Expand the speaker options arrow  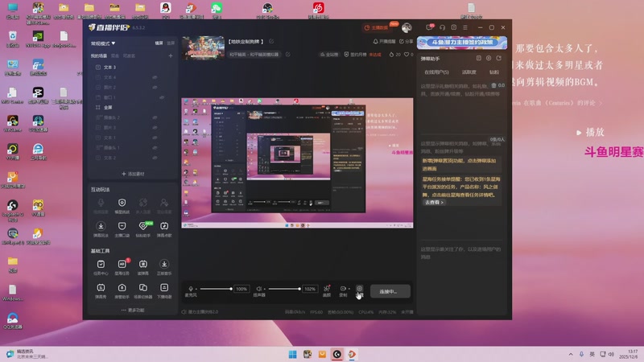pyautogui.click(x=265, y=289)
